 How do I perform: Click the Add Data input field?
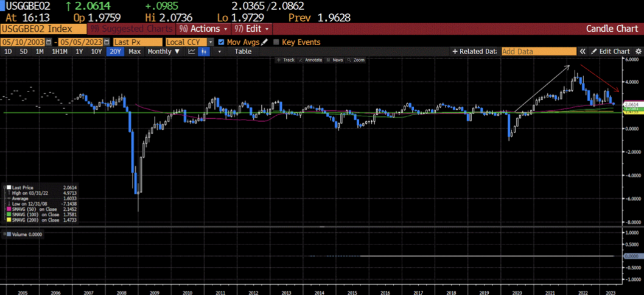(x=539, y=51)
